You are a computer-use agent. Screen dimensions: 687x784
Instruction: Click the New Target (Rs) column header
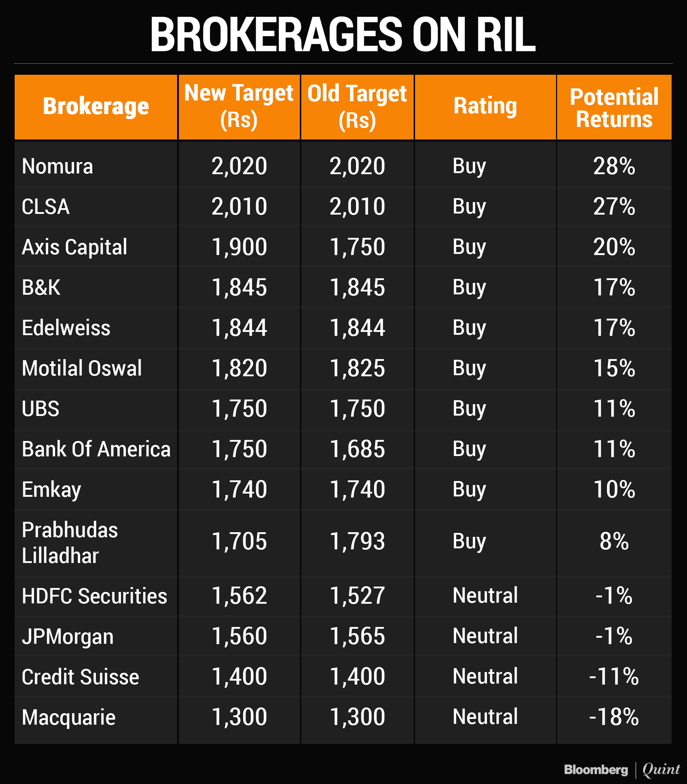(239, 106)
